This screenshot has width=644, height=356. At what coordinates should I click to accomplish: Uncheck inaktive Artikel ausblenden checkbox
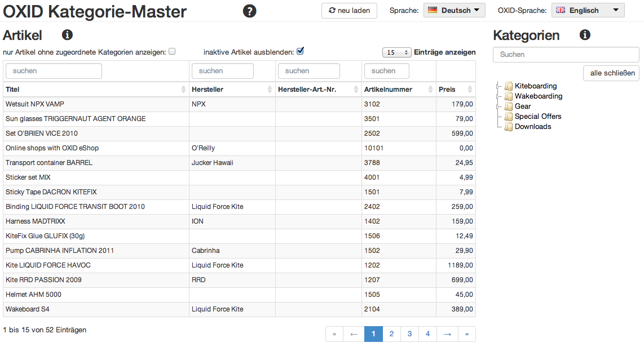pos(300,51)
